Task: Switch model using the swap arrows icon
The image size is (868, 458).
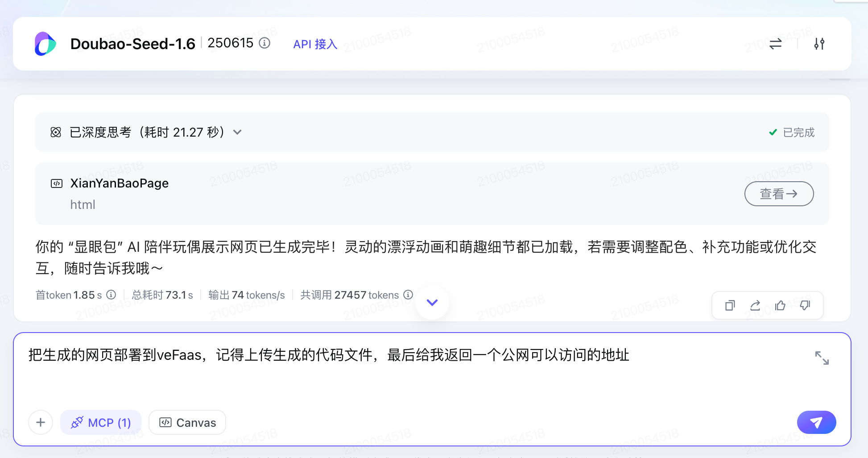Action: (776, 44)
